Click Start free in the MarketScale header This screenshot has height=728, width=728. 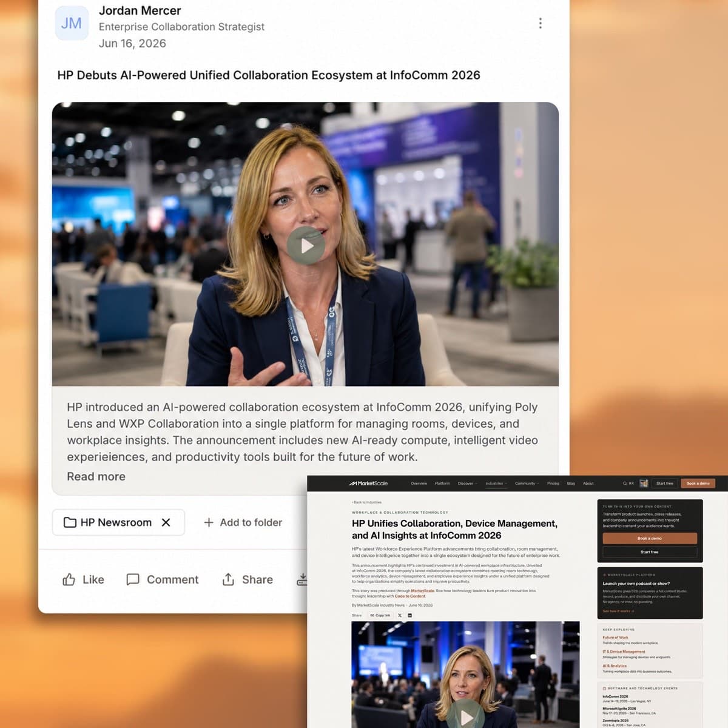pos(665,484)
